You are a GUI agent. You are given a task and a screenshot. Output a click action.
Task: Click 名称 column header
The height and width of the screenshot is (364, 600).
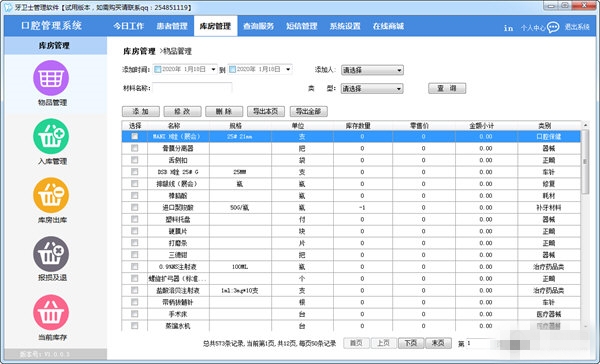point(174,126)
